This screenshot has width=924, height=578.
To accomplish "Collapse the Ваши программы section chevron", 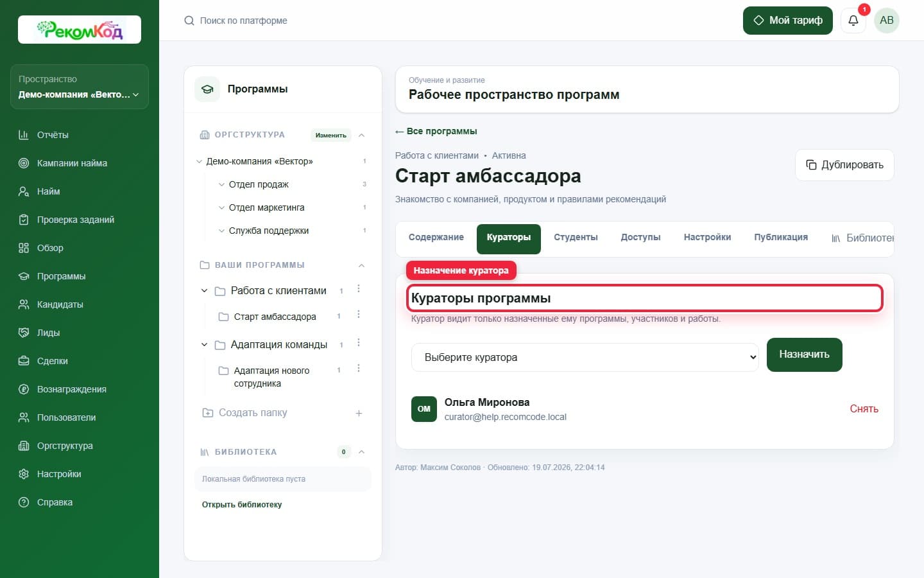I will pyautogui.click(x=361, y=265).
